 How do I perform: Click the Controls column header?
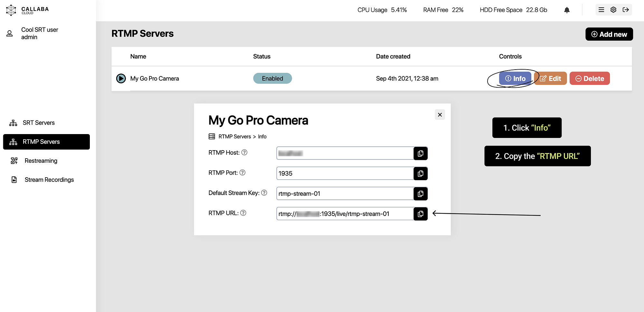tap(510, 56)
